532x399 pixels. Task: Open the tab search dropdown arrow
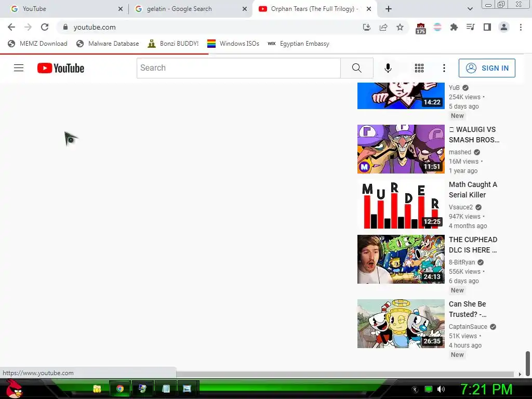[x=470, y=9]
